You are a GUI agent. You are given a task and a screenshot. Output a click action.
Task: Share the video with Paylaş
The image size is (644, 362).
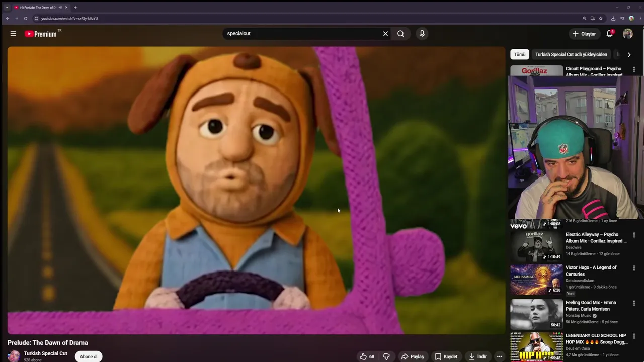(413, 356)
